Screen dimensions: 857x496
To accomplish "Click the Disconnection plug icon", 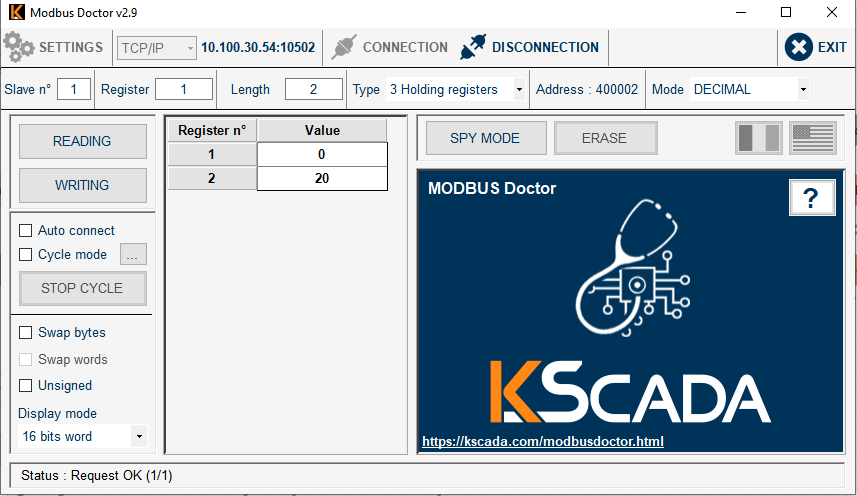I will tap(473, 47).
